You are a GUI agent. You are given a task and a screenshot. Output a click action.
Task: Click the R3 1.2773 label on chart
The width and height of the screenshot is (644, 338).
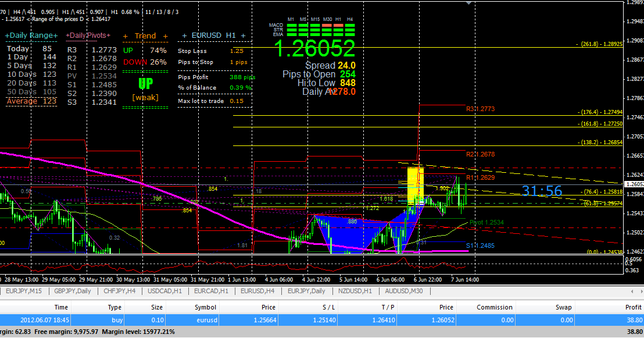[480, 109]
